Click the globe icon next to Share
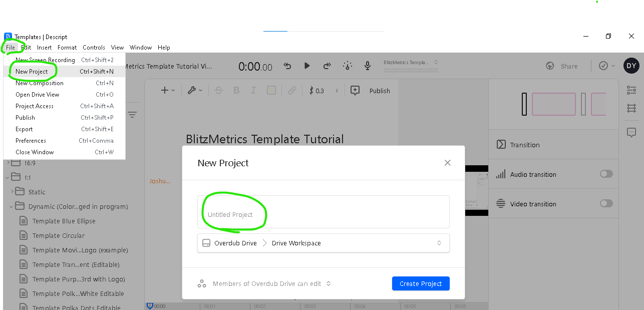 [550, 66]
